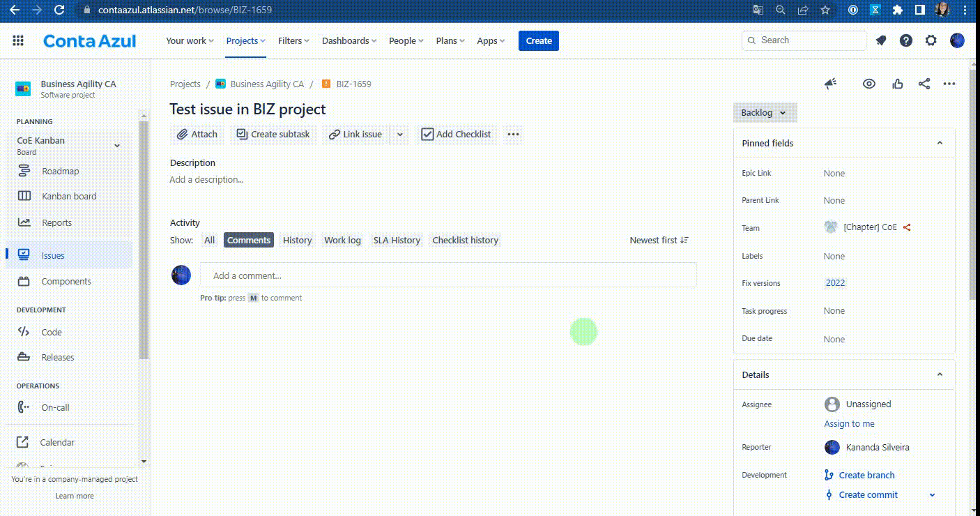Image resolution: width=980 pixels, height=516 pixels.
Task: Open the Apps dropdown menu
Action: tap(491, 40)
